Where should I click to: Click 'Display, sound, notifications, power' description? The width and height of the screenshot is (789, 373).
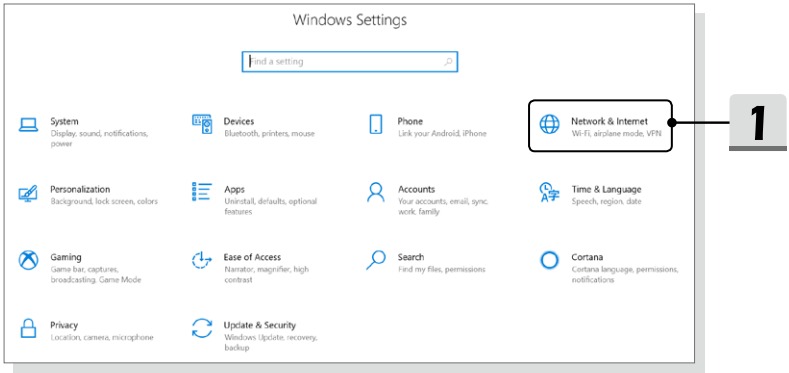(99, 139)
